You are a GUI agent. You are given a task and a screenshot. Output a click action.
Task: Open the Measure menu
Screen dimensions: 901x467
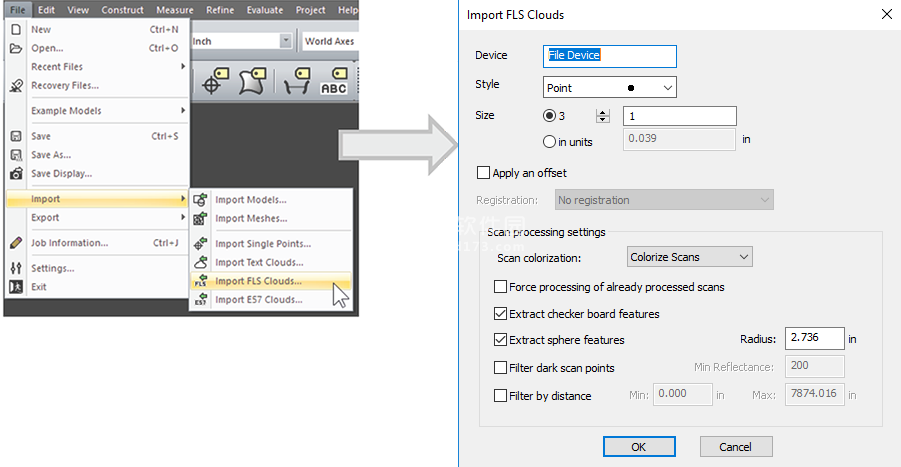coord(175,10)
